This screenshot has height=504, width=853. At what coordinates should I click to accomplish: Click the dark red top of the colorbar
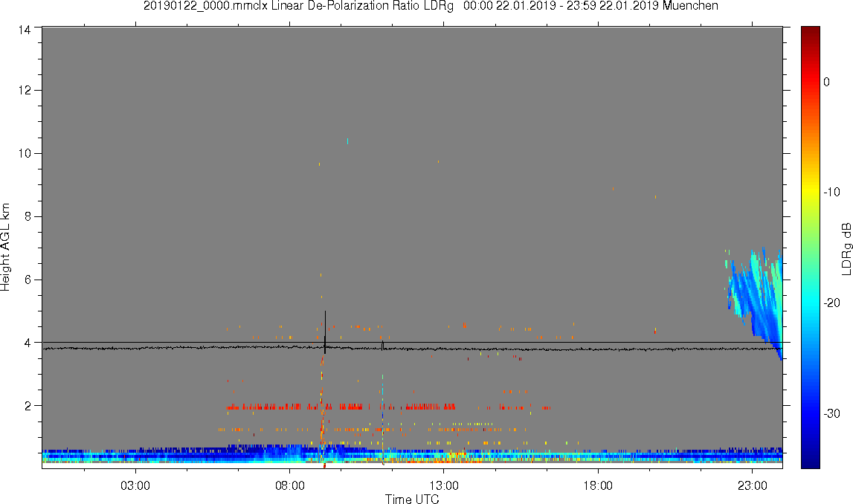pyautogui.click(x=810, y=36)
